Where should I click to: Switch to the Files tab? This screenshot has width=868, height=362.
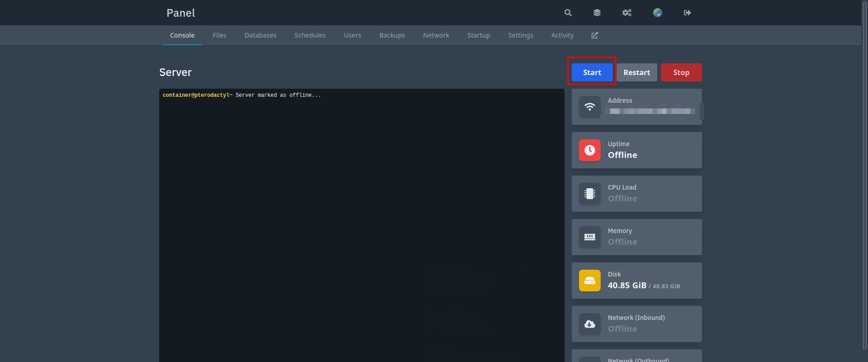tap(219, 35)
